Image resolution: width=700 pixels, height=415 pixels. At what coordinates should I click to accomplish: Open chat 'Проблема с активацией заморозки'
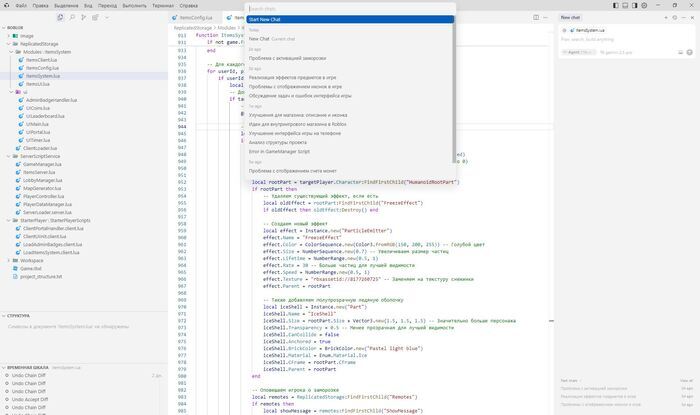(x=350, y=58)
